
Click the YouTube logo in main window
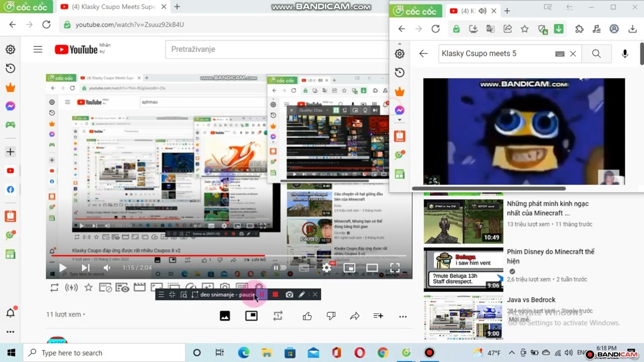coord(76,49)
